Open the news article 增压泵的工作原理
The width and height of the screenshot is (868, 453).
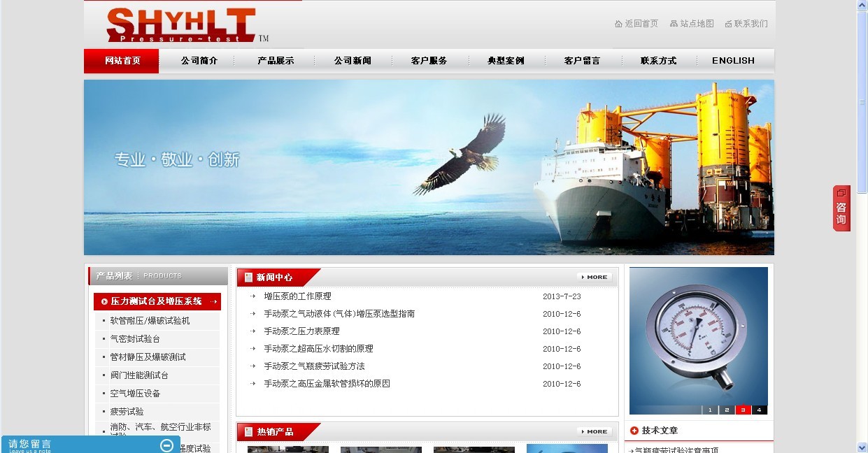(297, 296)
